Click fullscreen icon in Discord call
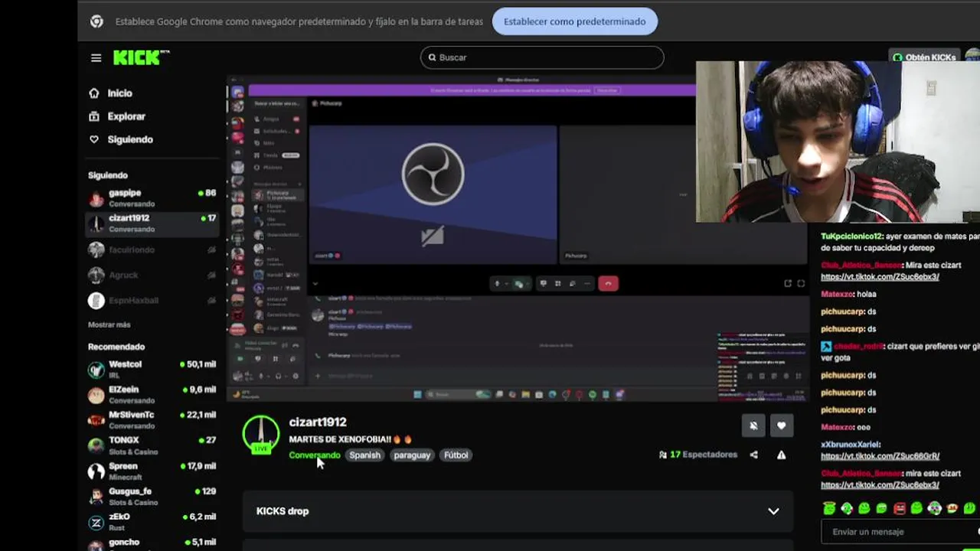The image size is (980, 551). [x=801, y=284]
